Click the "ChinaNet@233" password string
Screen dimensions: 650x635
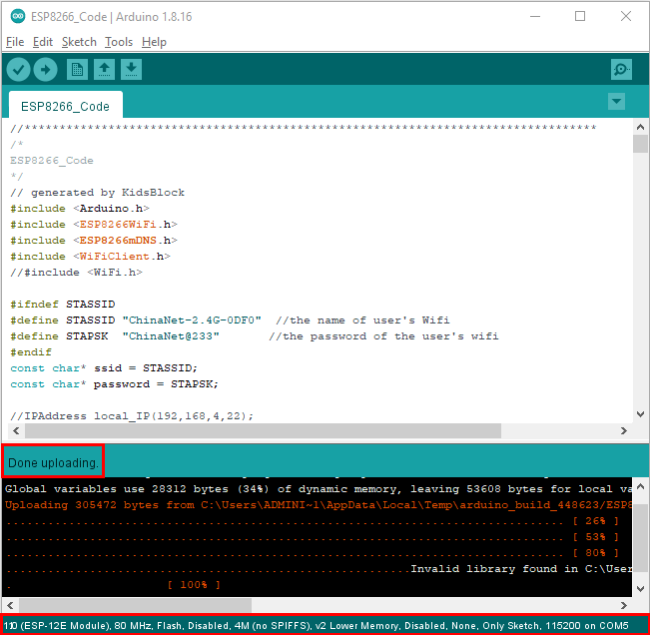coord(171,336)
